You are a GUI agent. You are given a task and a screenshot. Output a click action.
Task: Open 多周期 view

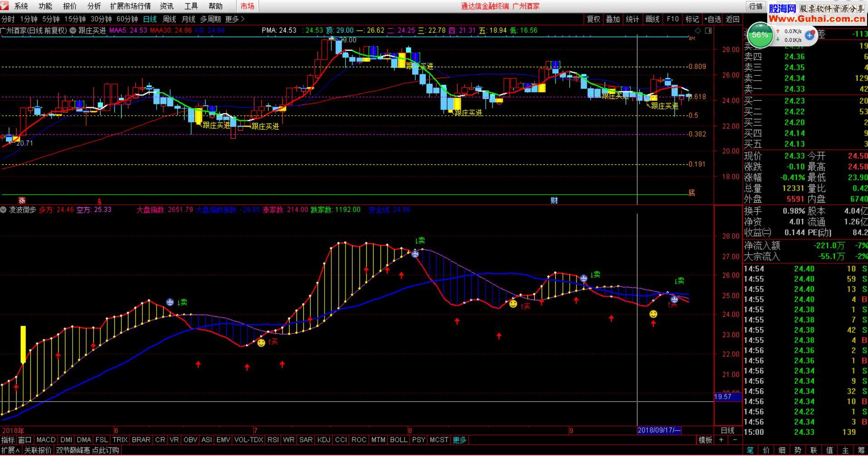(211, 19)
